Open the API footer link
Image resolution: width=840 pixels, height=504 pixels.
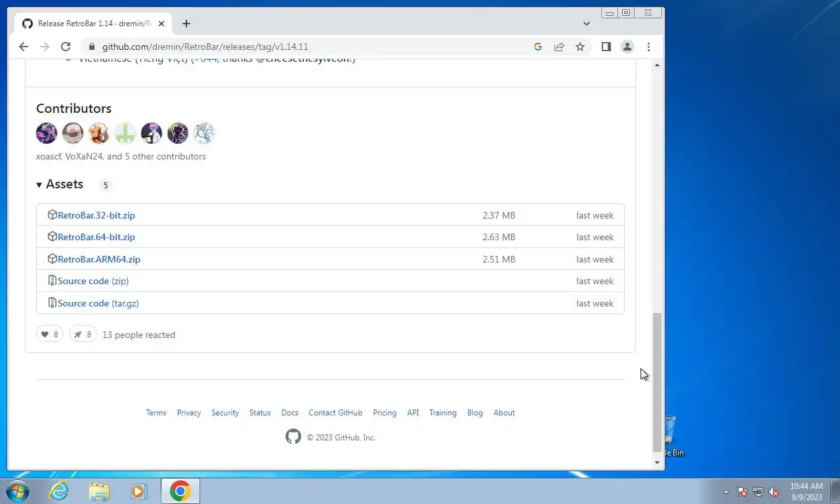pos(413,413)
